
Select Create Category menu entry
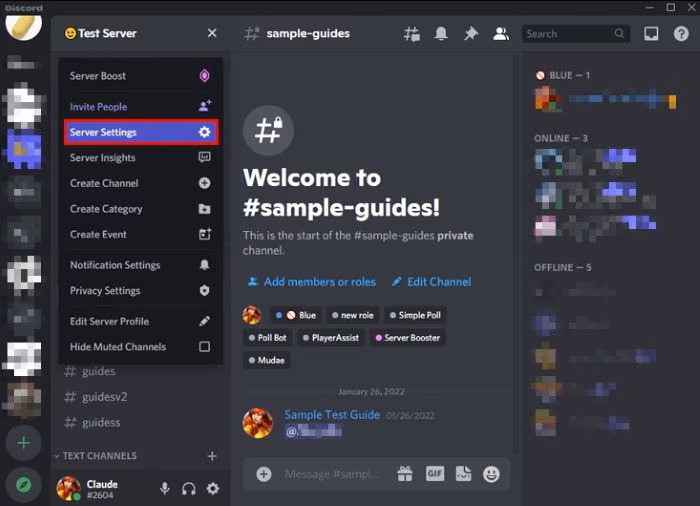click(x=141, y=209)
